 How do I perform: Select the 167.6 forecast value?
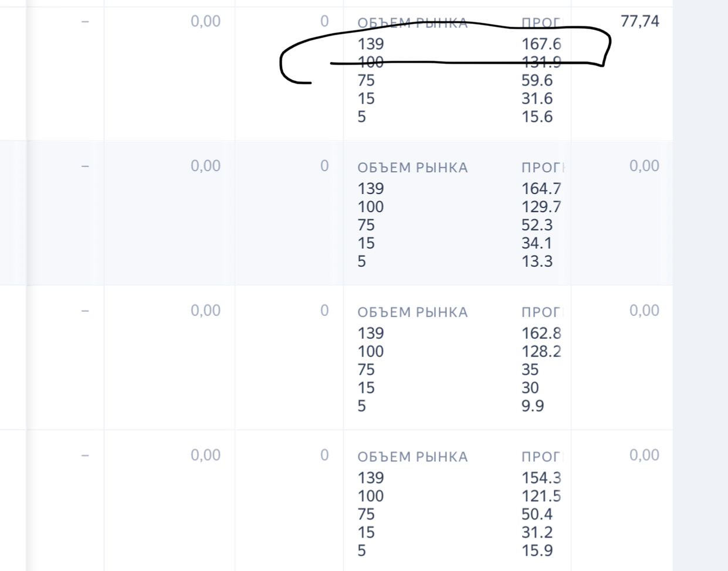point(541,44)
